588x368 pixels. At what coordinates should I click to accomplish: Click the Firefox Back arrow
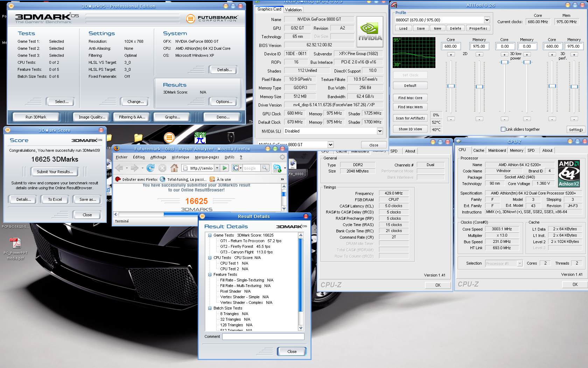point(119,168)
